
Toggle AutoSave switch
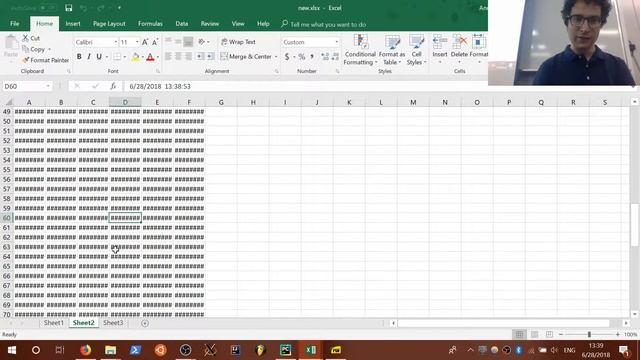coord(48,8)
